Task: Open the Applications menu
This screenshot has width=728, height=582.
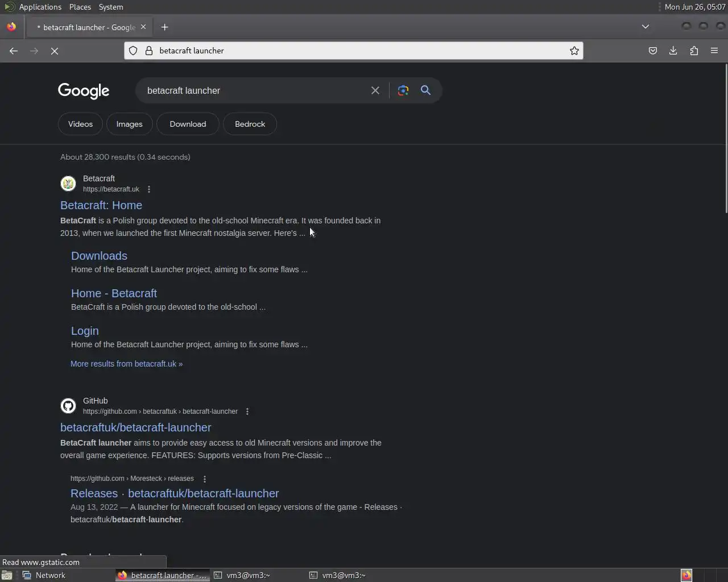Action: tap(40, 7)
